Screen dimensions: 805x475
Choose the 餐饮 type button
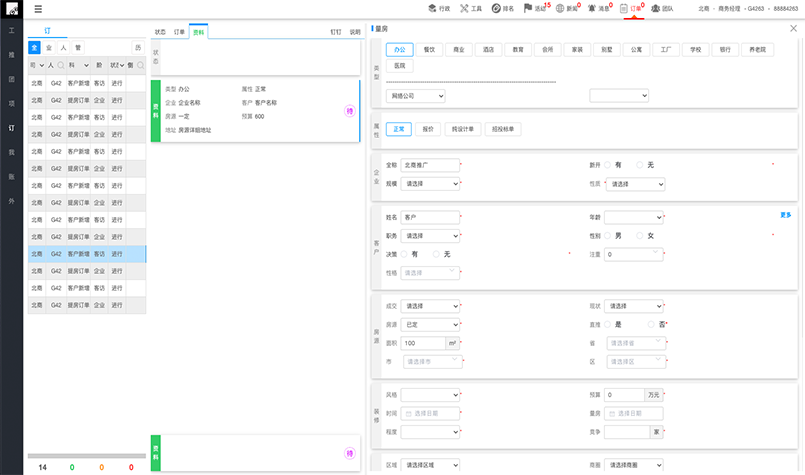430,48
